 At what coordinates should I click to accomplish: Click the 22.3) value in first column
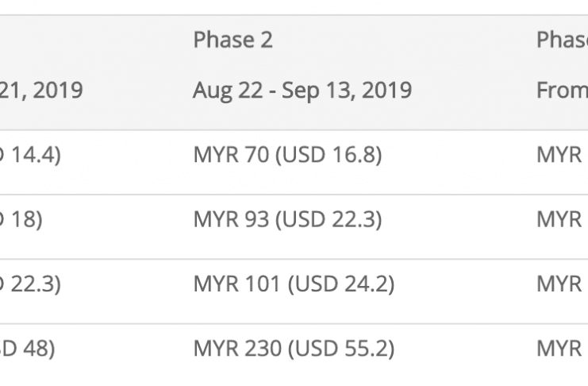click(30, 284)
